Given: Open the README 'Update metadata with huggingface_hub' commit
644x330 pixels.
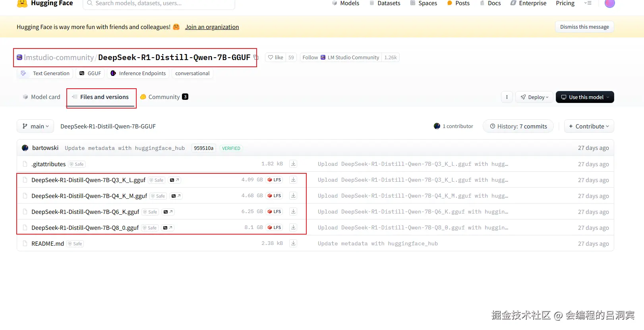Looking at the screenshot, I should tap(378, 243).
